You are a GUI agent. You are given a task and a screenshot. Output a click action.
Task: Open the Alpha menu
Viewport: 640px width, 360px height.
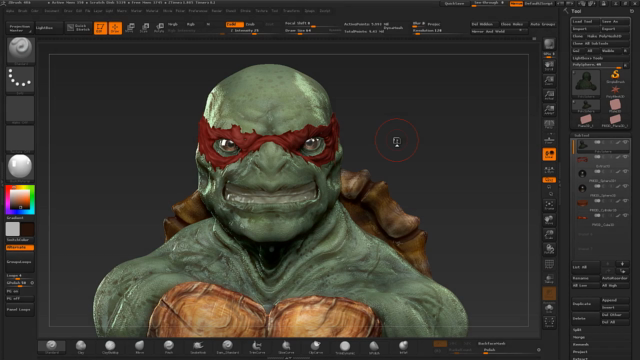coord(10,11)
